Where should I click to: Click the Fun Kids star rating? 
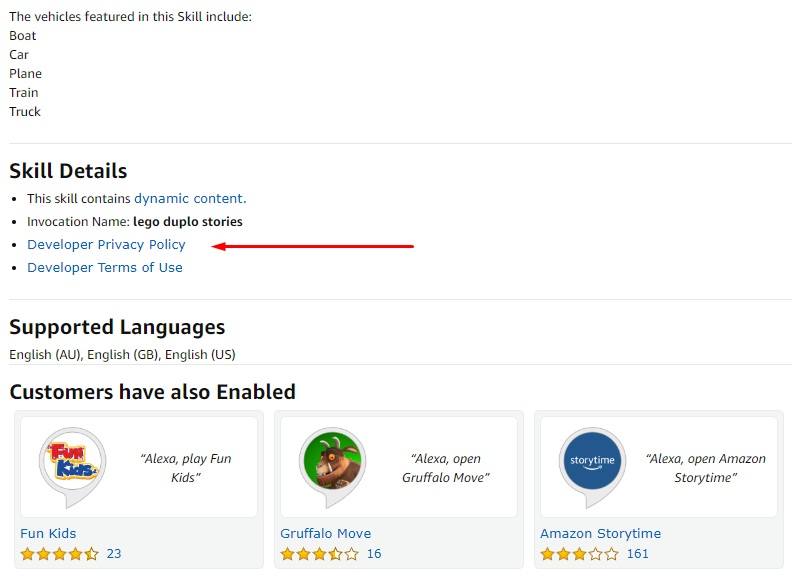60,554
